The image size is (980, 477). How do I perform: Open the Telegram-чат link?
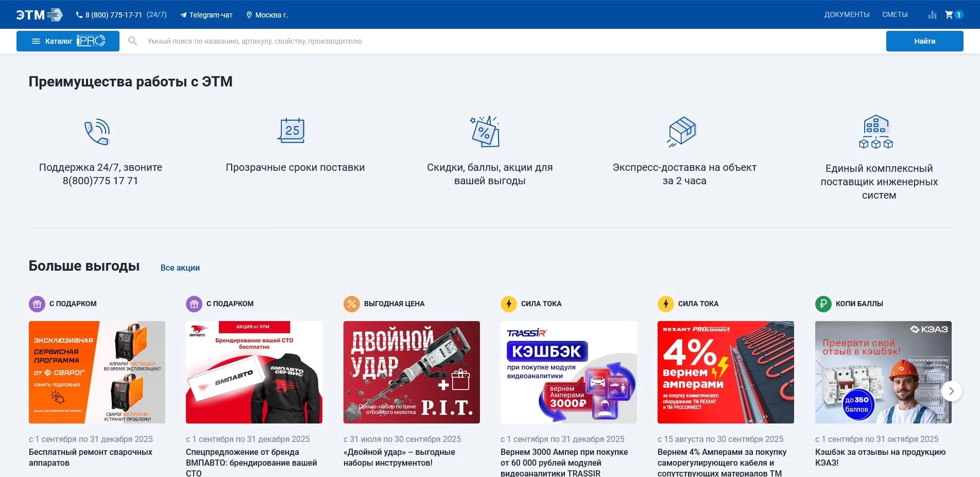pos(207,15)
